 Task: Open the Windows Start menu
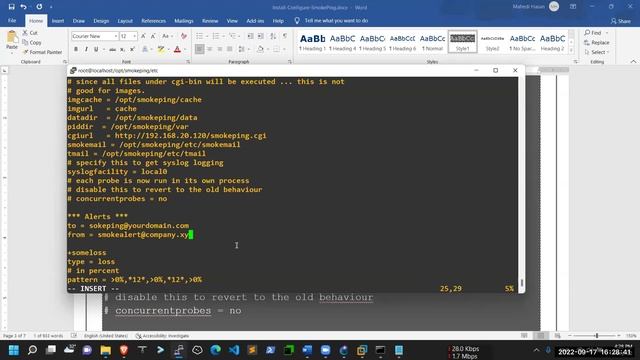click(14, 350)
